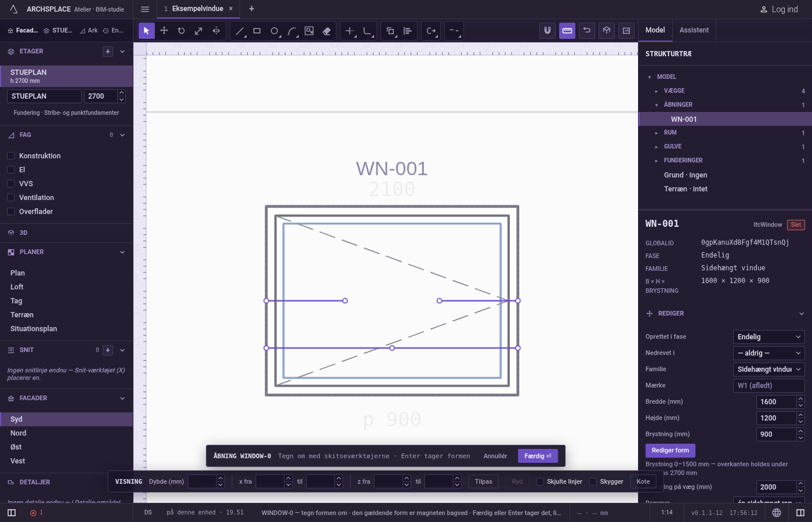Choose the Circle drawing tool
812x522 pixels.
[x=274, y=31]
